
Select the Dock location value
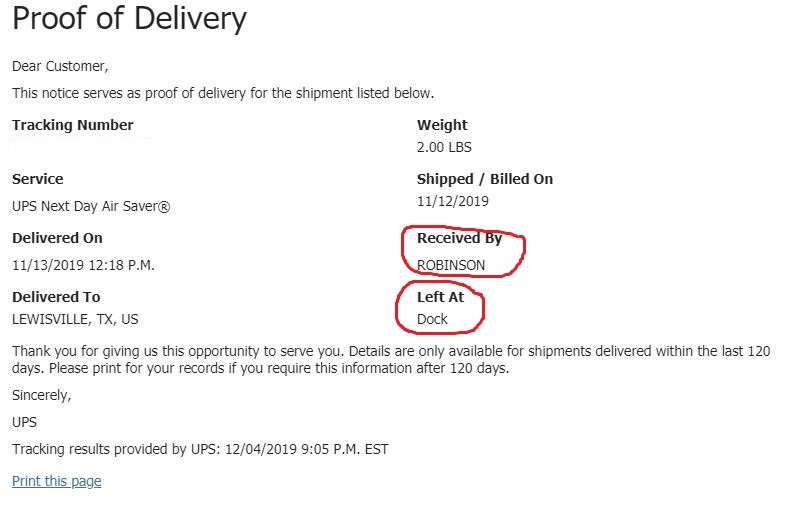point(432,319)
